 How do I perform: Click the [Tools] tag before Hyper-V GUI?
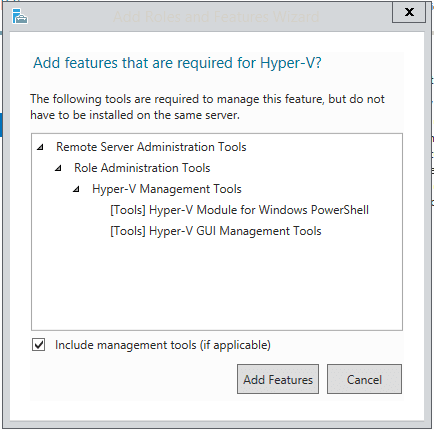[128, 231]
